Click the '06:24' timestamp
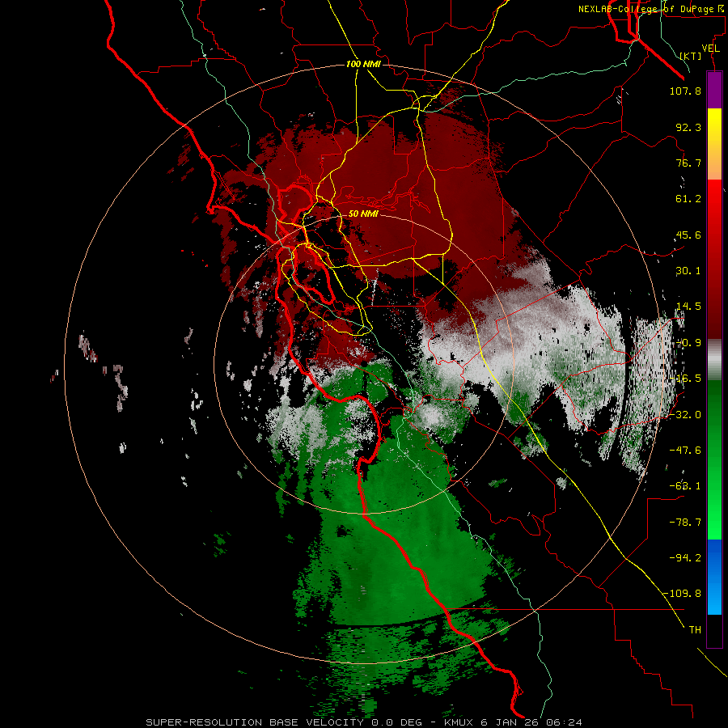The width and height of the screenshot is (728, 728). click(x=565, y=722)
